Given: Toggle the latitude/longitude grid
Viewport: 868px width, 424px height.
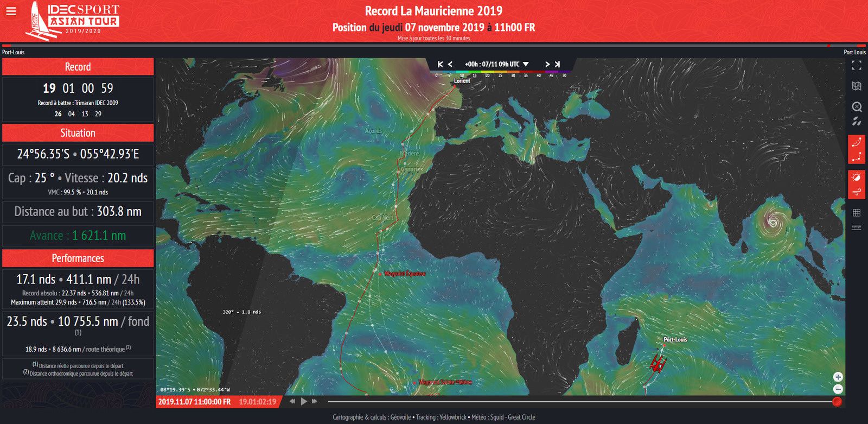Looking at the screenshot, I should 857,213.
